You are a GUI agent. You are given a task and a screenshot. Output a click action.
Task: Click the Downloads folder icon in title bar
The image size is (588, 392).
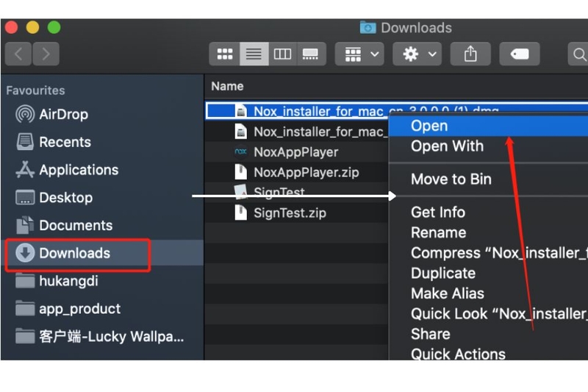pos(368,27)
